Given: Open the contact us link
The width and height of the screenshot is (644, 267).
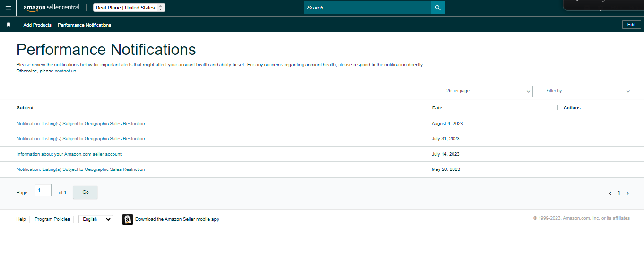Looking at the screenshot, I should (x=65, y=71).
